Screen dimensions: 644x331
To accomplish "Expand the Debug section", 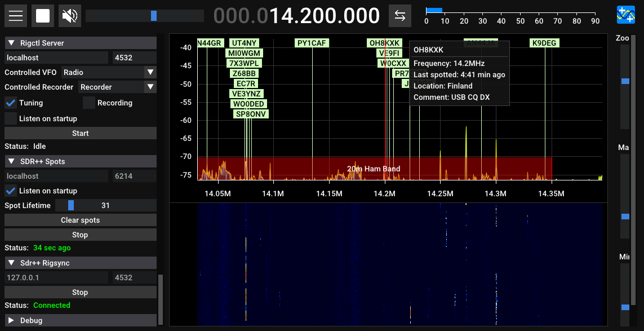I will [x=81, y=320].
